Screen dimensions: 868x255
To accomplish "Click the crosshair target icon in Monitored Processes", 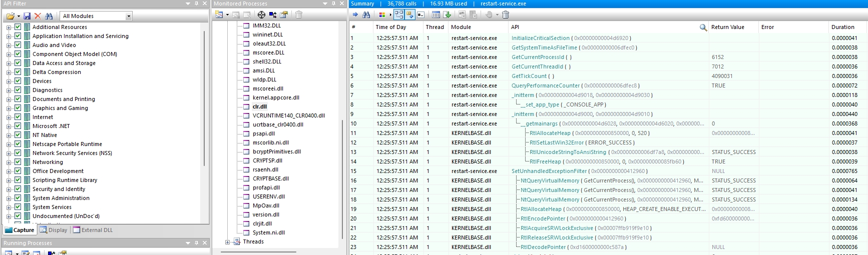I will click(261, 15).
